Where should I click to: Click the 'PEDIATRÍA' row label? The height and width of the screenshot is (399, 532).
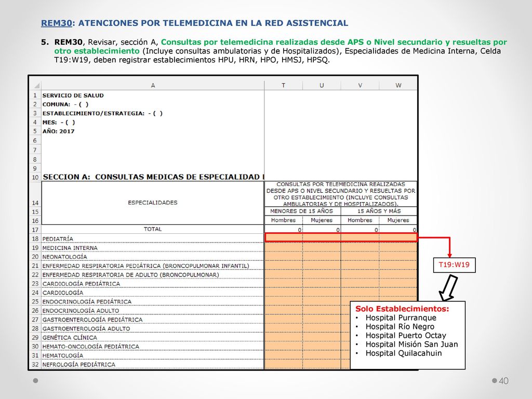[58, 239]
